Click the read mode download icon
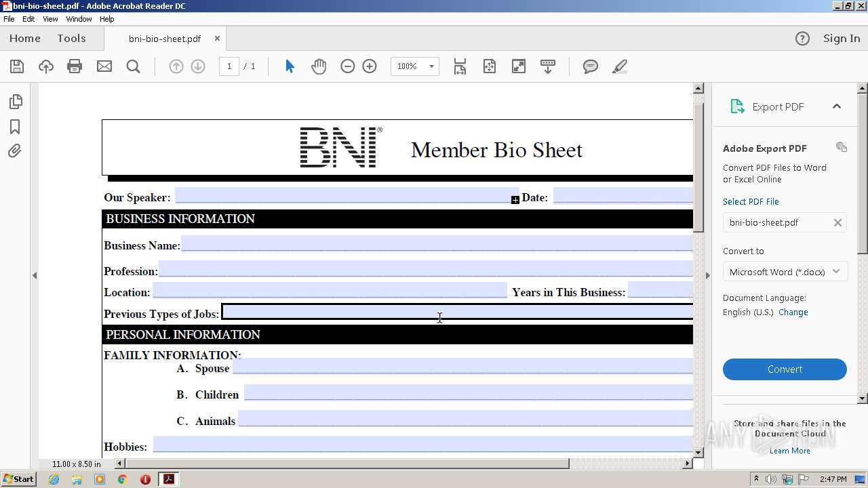Image resolution: width=868 pixels, height=488 pixels. 548,66
